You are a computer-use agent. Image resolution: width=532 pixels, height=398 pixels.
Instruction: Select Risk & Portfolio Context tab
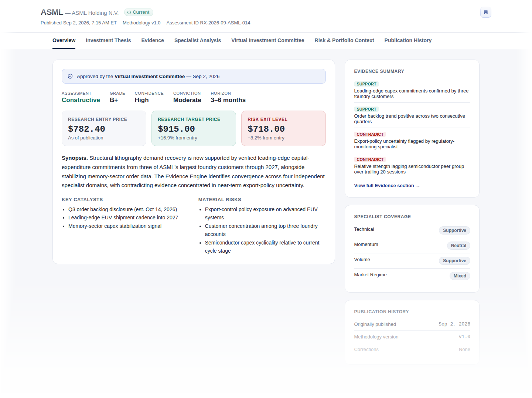pyautogui.click(x=344, y=40)
